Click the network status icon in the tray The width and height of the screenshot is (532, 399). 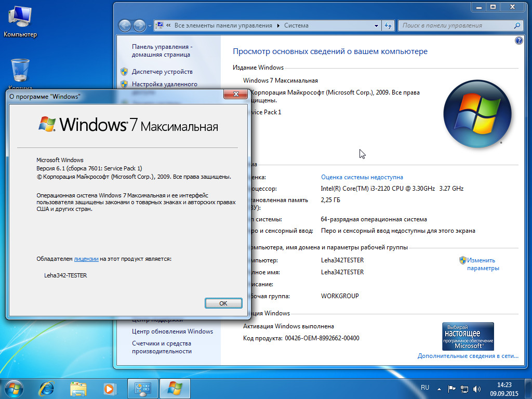point(464,388)
